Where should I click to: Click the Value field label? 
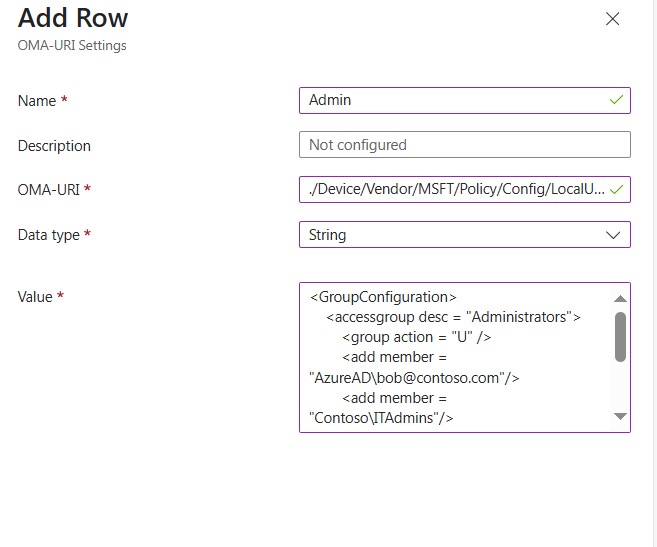coord(37,297)
